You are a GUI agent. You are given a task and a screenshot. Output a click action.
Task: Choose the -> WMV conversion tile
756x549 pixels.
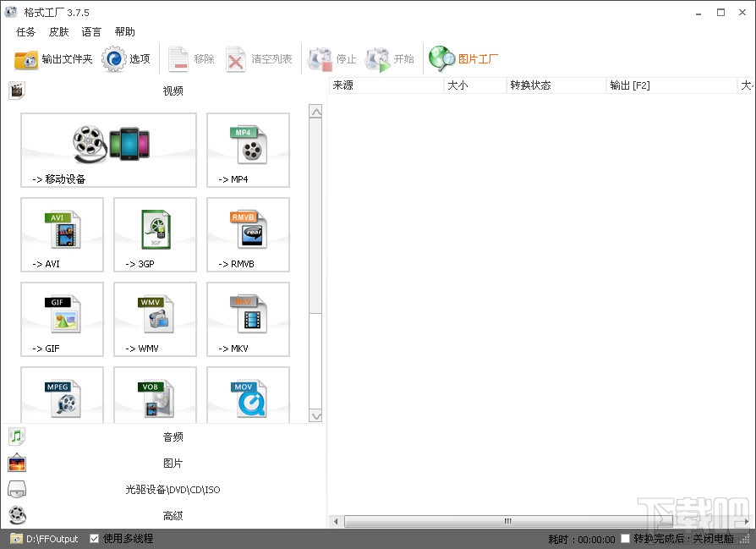pos(156,320)
